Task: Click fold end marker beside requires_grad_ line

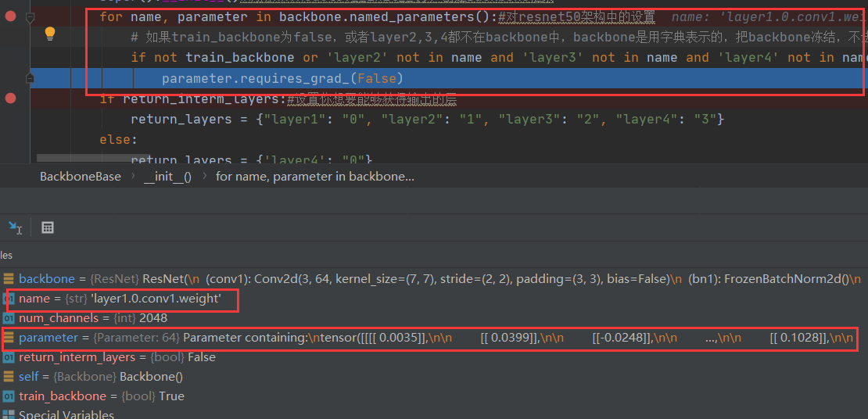Action: [30, 79]
